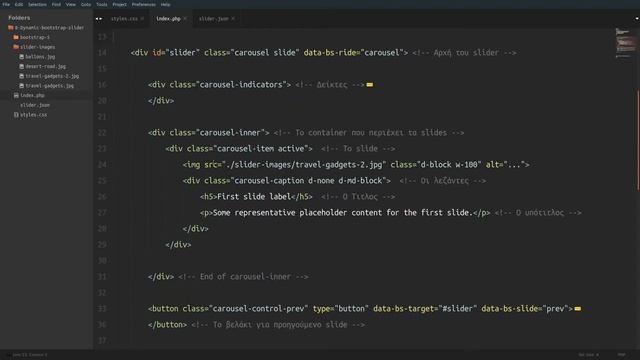
Task: Click the Folders heading in sidebar
Action: (19, 18)
